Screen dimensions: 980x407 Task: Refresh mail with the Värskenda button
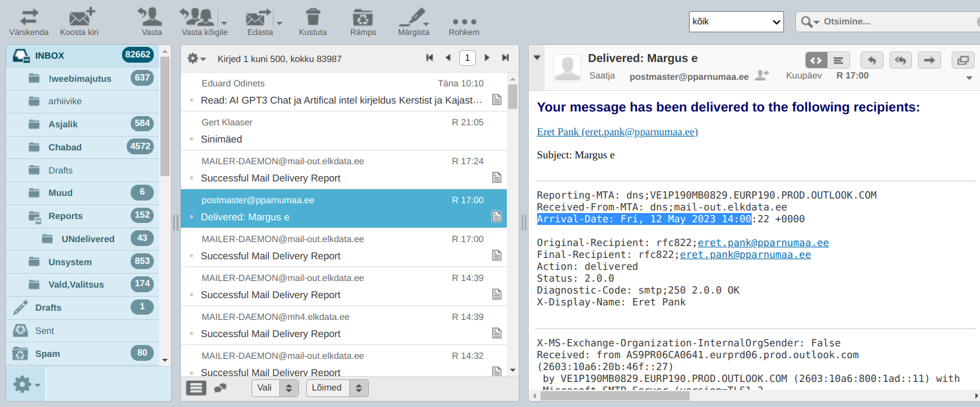click(x=28, y=22)
